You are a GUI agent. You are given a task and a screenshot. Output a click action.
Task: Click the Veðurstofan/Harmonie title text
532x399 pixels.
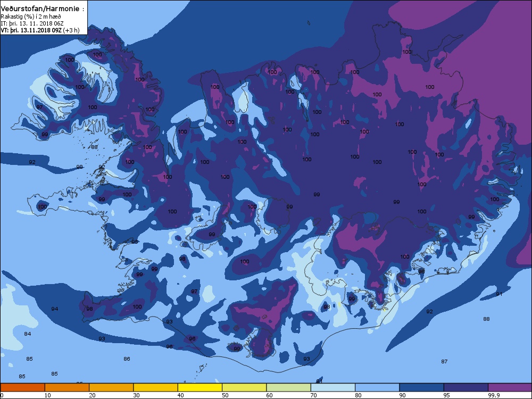pos(40,9)
